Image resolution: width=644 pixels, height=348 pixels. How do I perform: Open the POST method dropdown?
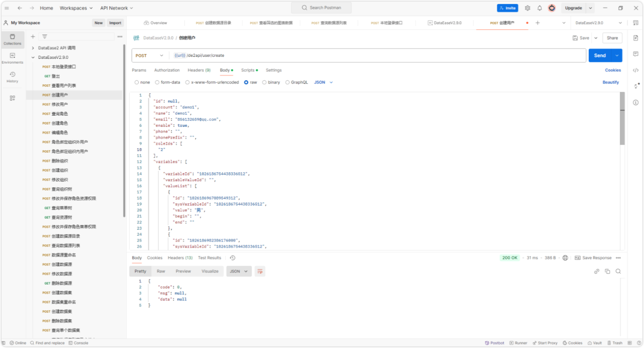149,56
